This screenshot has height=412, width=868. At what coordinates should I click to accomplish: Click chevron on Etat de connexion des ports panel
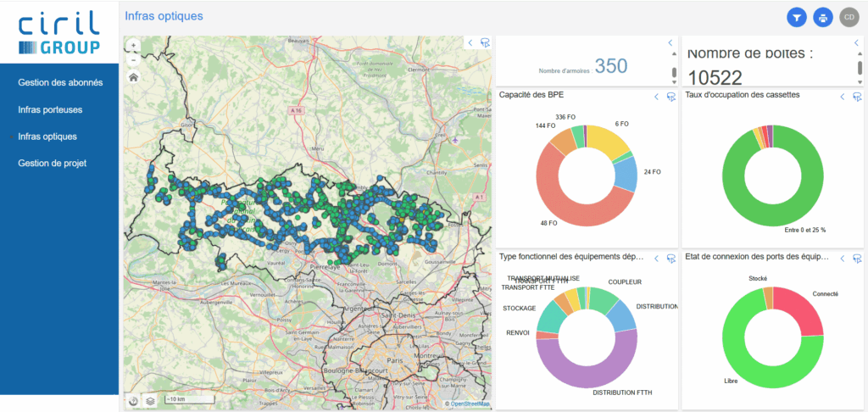843,259
